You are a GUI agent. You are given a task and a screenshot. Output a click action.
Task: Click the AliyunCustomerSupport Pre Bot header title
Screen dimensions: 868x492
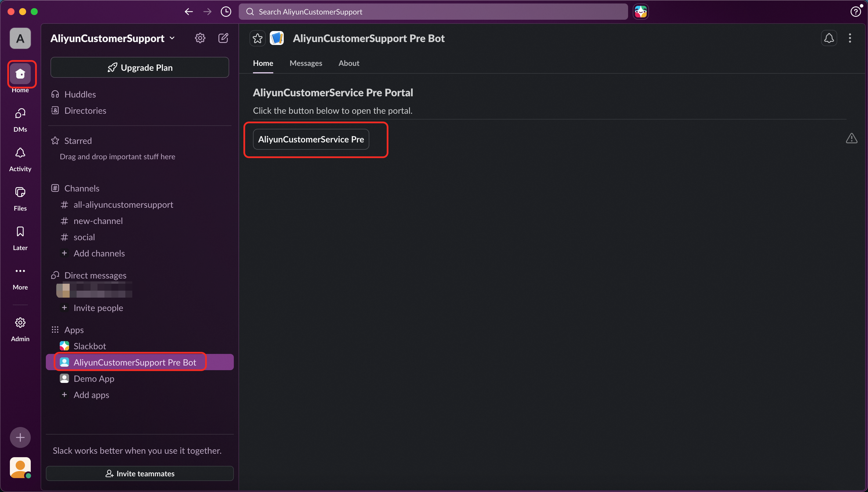pyautogui.click(x=369, y=38)
